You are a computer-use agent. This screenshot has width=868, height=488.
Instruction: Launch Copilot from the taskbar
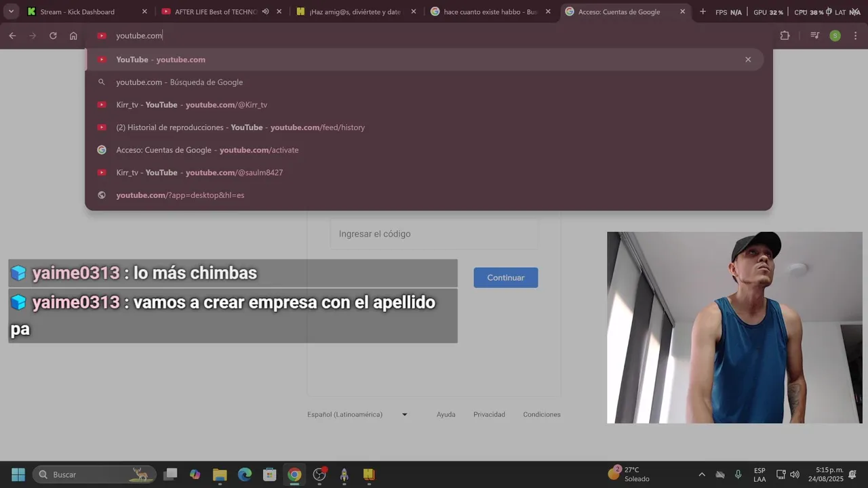click(195, 474)
